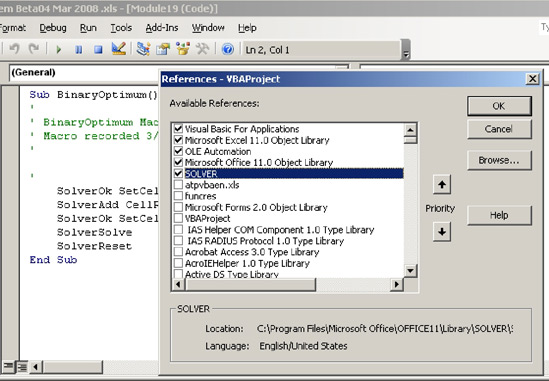Click references list scroll up arrow
The width and height of the screenshot is (549, 381).
pyautogui.click(x=410, y=130)
